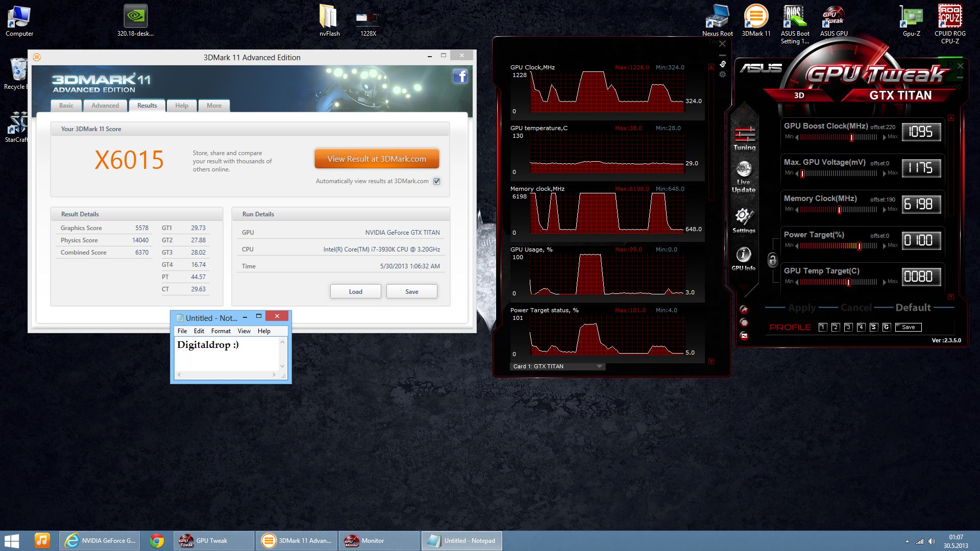Select profile 4 in GPU Tweak

tap(861, 328)
